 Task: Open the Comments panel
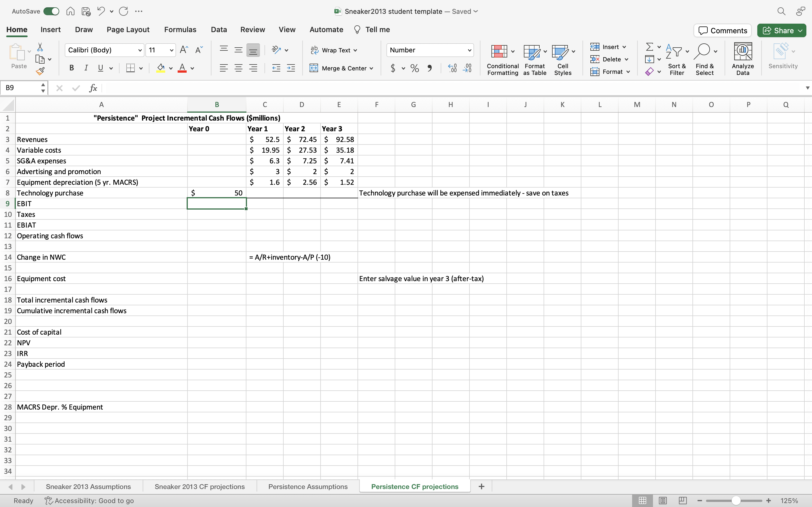point(722,30)
